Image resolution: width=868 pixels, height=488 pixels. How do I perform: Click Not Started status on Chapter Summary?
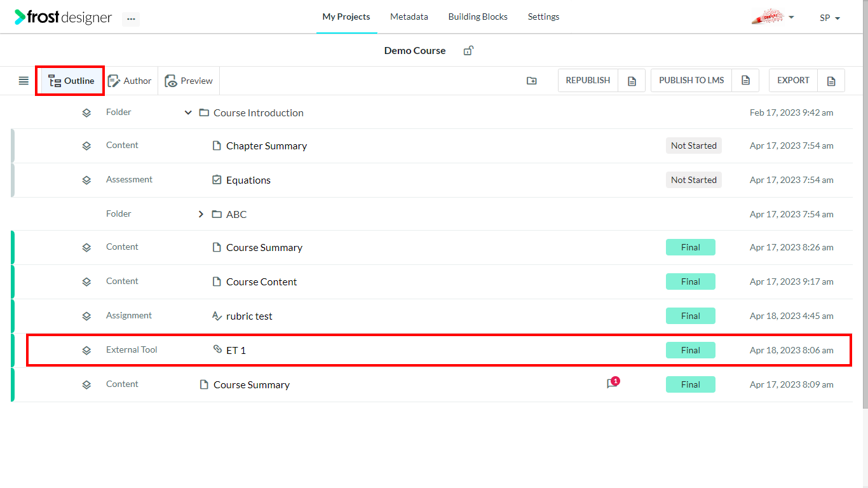click(694, 146)
